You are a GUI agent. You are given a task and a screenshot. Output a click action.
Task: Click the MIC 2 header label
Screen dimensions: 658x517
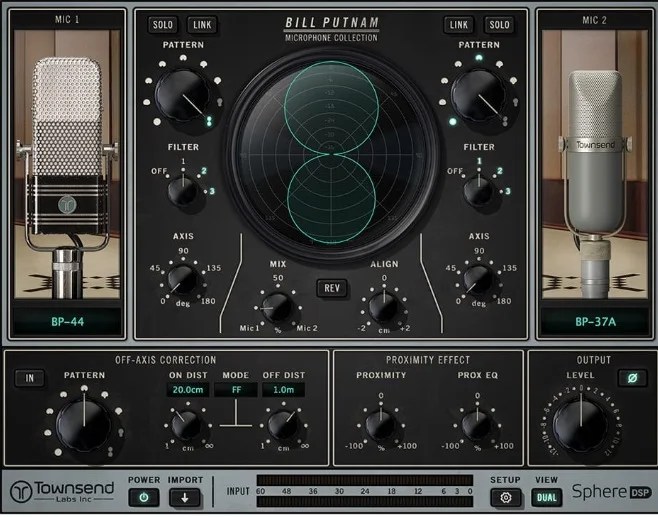click(594, 20)
